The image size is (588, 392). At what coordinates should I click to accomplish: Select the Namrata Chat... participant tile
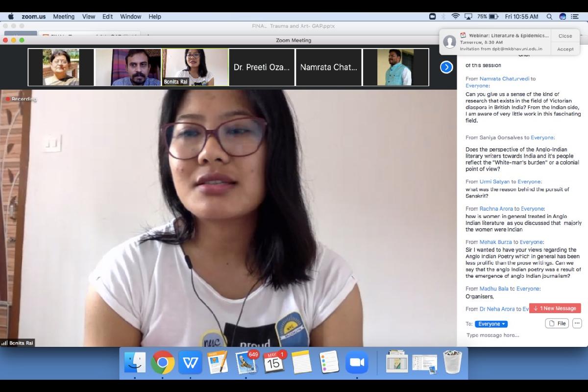click(x=329, y=67)
